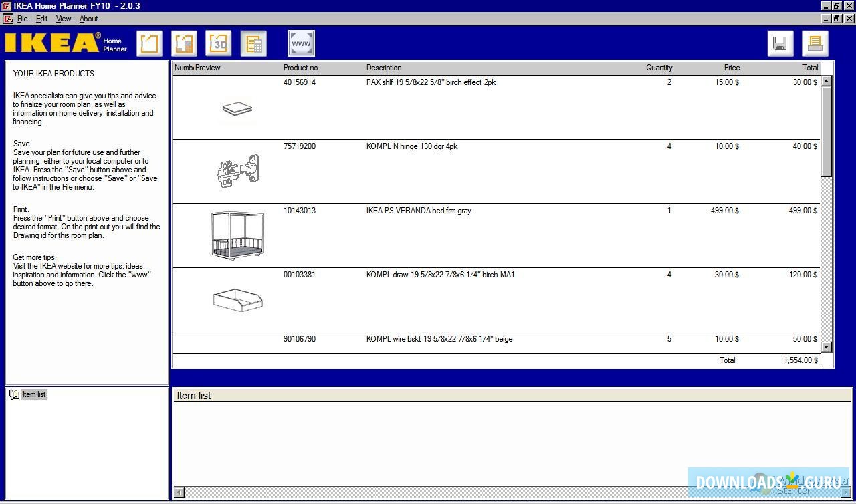
Task: Click the down arrow on vertical scrollbar
Action: [x=827, y=347]
